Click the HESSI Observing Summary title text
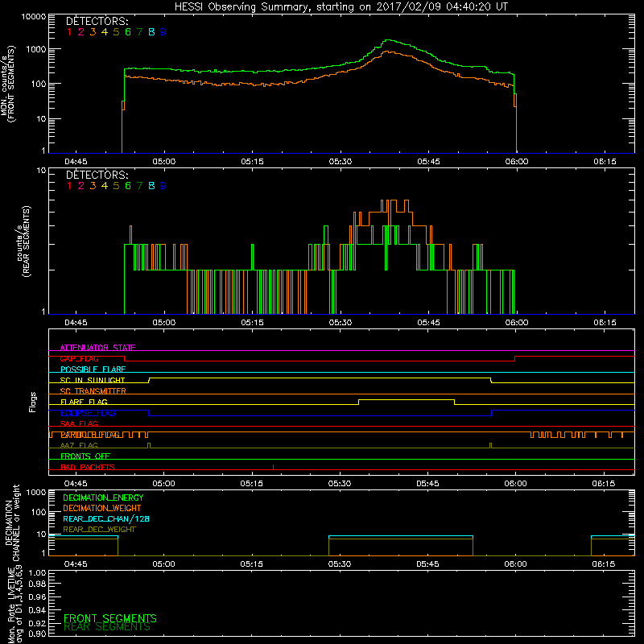 341,6
